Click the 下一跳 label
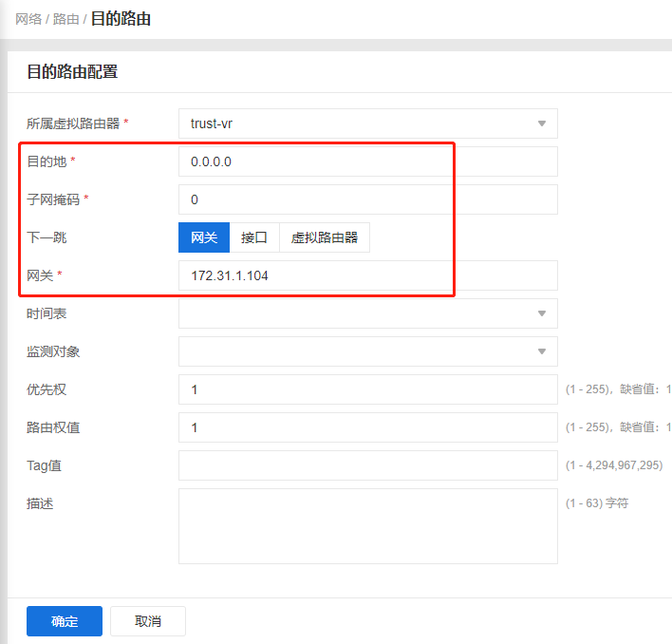The height and width of the screenshot is (644, 672). (47, 237)
